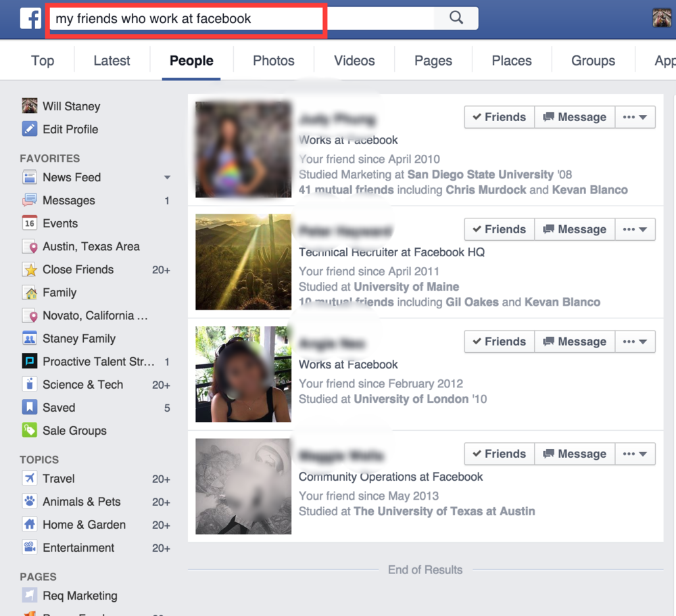This screenshot has height=616, width=676.
Task: Open more options for the Technical Recruiter result
Action: tap(635, 229)
